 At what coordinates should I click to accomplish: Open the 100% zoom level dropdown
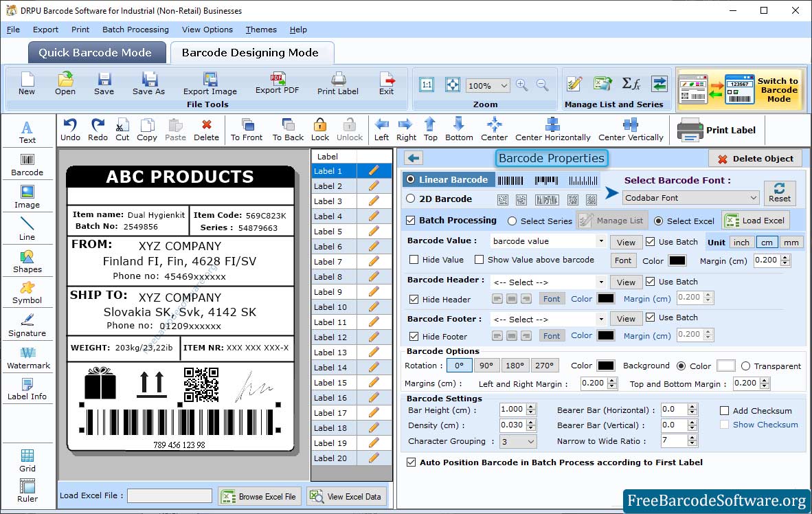488,85
